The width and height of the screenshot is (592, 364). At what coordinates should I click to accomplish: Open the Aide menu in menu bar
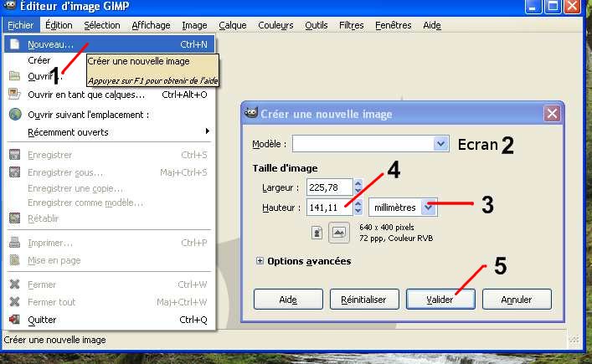(x=432, y=25)
